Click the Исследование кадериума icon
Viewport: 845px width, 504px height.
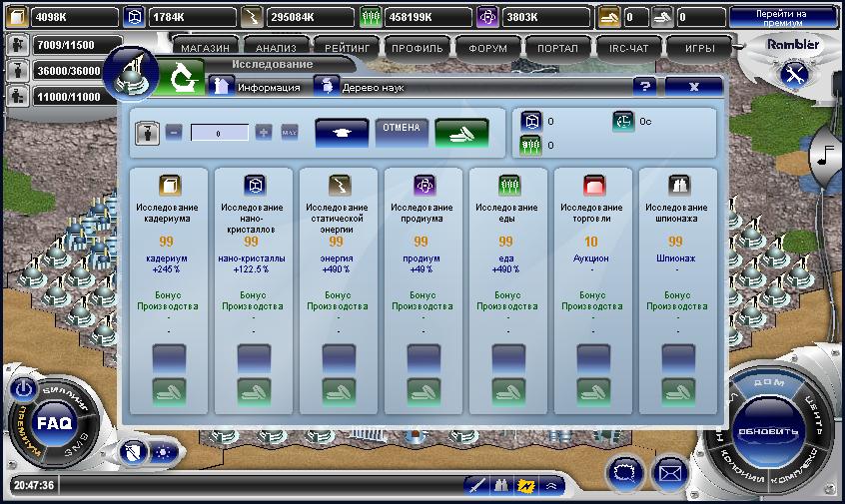tap(170, 186)
